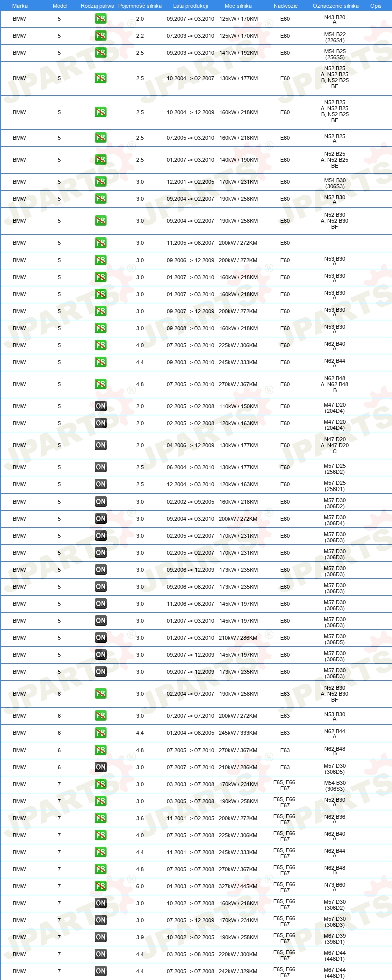
Task: Click the ON diesel icon in the N47 D20 row
Action: 101,445
